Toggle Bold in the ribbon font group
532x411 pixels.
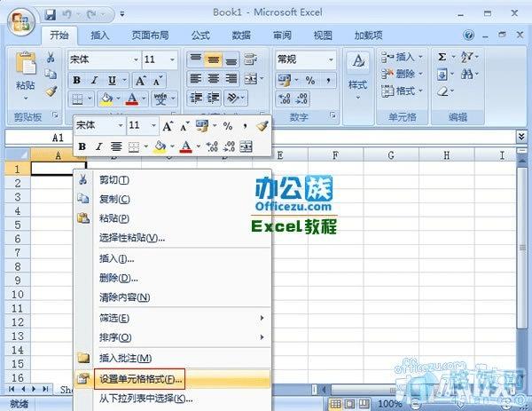[76, 80]
